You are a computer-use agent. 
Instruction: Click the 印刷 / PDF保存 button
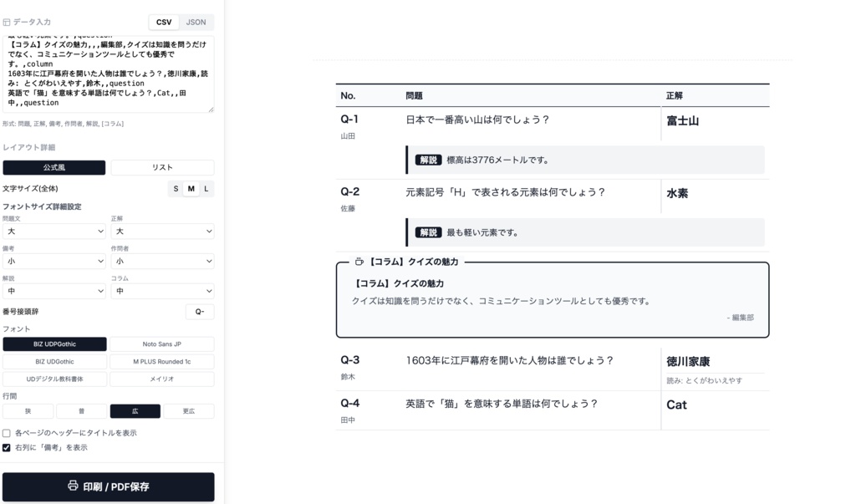(x=108, y=486)
